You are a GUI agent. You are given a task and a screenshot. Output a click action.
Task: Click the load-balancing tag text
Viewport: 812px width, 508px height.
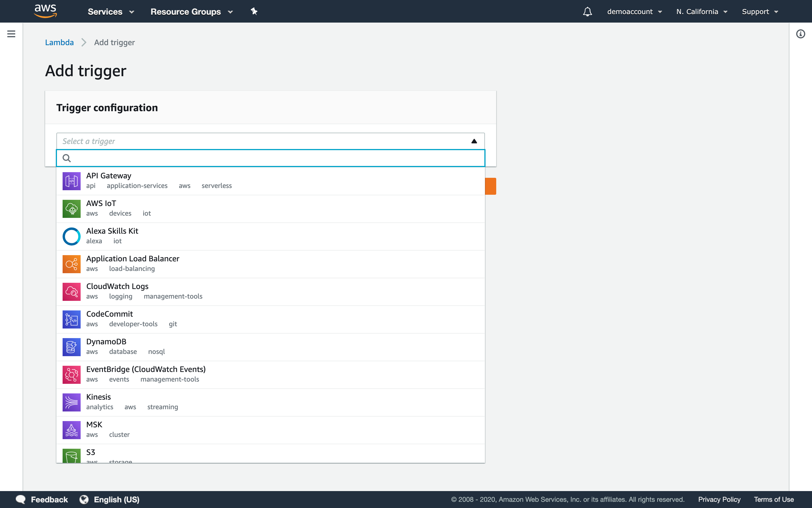(132, 269)
